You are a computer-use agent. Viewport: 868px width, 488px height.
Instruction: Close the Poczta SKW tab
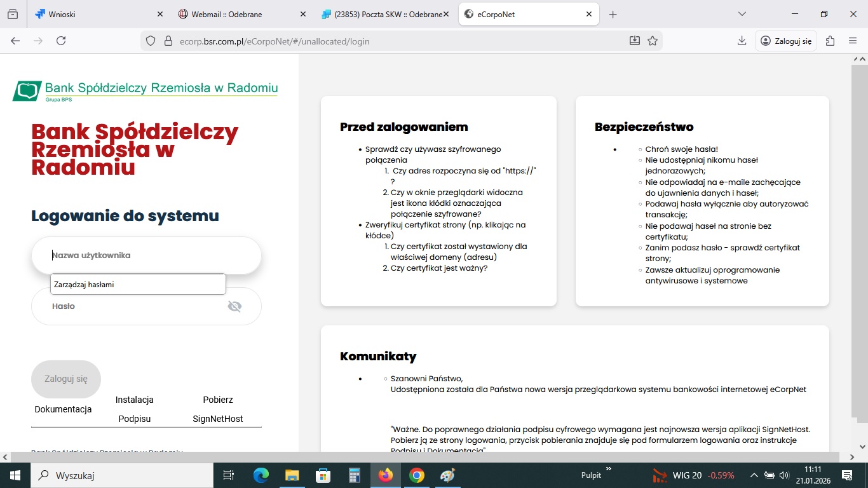445,14
